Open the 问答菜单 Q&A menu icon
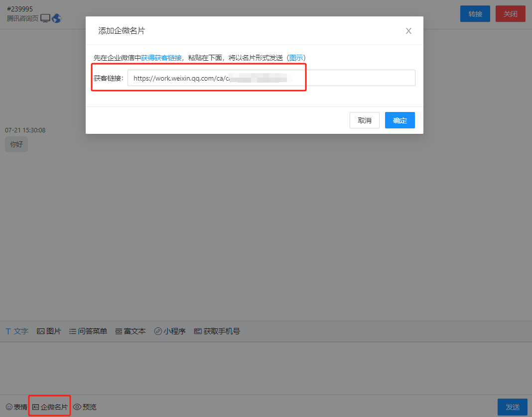 tap(88, 330)
